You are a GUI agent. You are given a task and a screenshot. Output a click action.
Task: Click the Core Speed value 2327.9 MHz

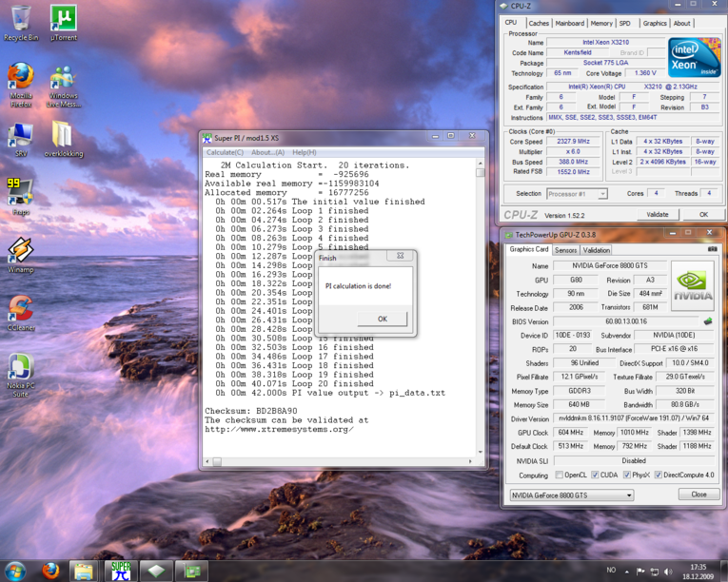point(574,141)
